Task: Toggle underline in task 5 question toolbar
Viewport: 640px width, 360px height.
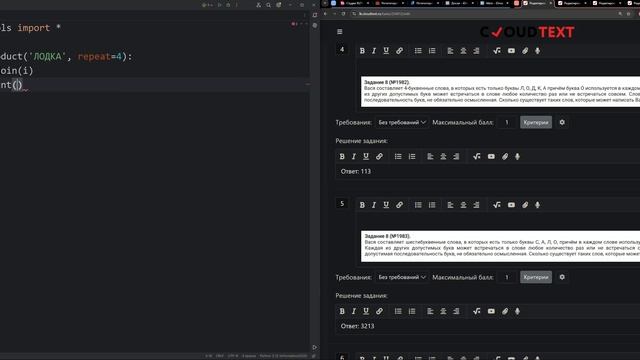Action: point(386,205)
